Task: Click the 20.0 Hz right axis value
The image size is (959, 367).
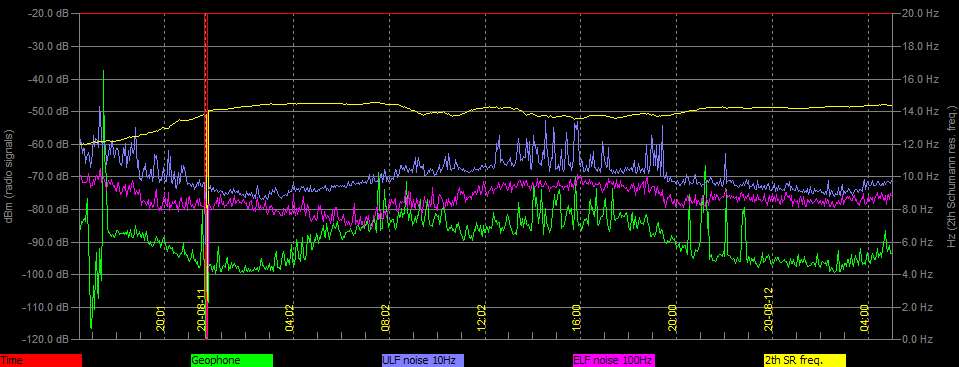Action: (x=920, y=13)
